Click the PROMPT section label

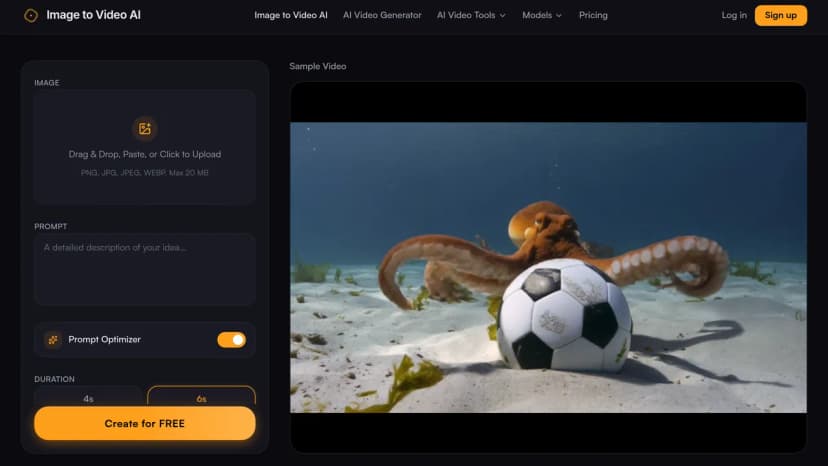pyautogui.click(x=51, y=227)
